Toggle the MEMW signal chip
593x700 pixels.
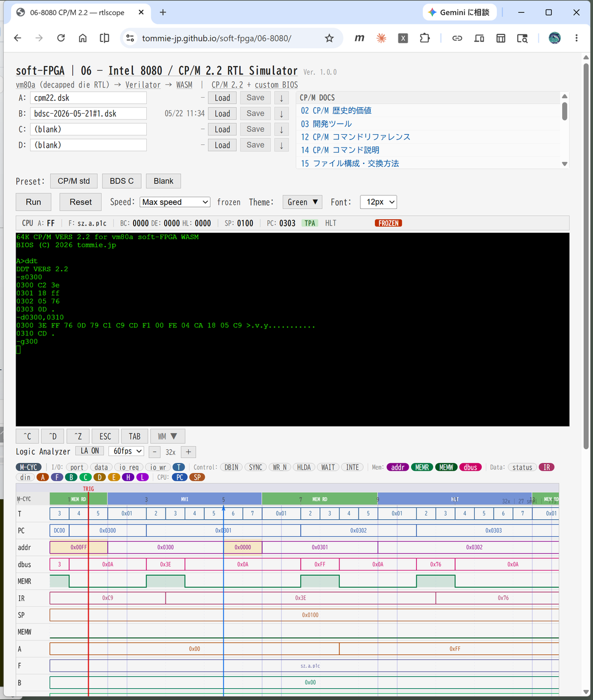(446, 467)
